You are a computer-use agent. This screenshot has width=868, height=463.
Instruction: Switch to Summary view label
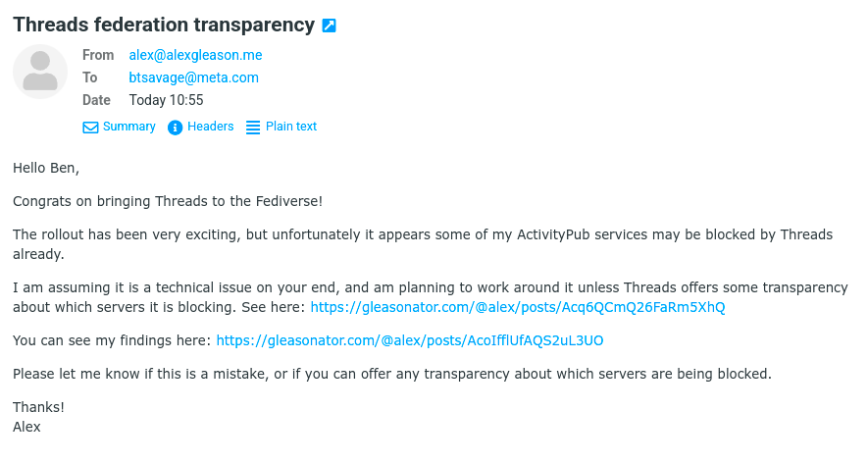(x=128, y=127)
